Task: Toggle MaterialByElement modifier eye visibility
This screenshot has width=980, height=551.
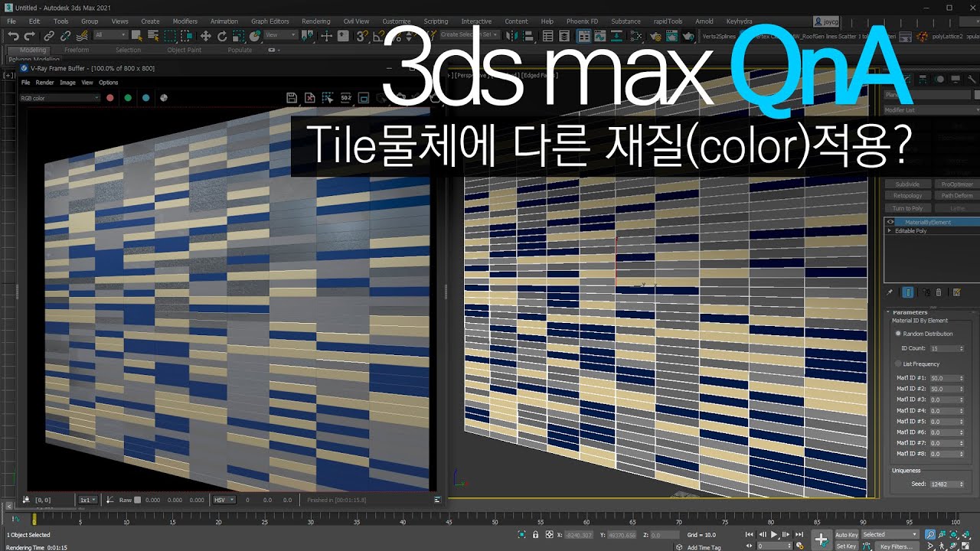Action: click(890, 222)
